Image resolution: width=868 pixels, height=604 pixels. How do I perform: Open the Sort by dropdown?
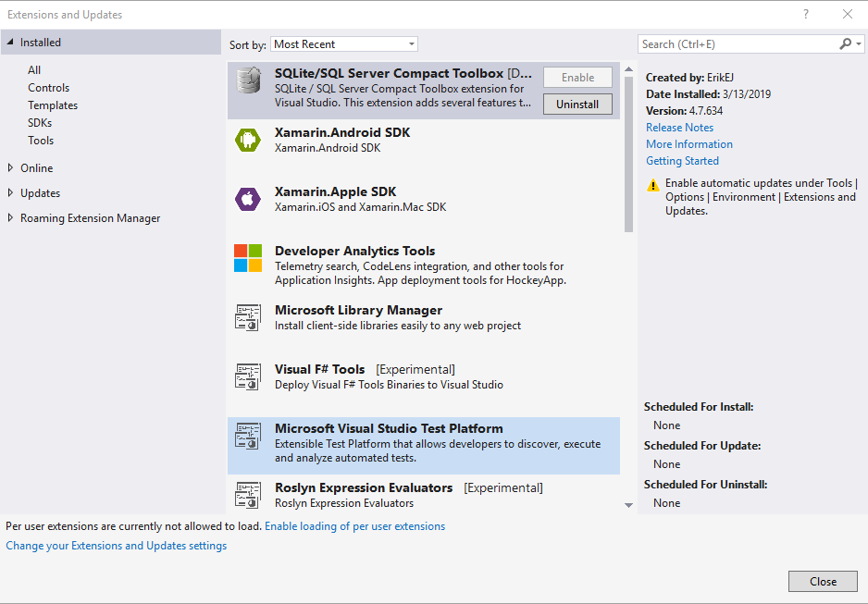(x=344, y=44)
